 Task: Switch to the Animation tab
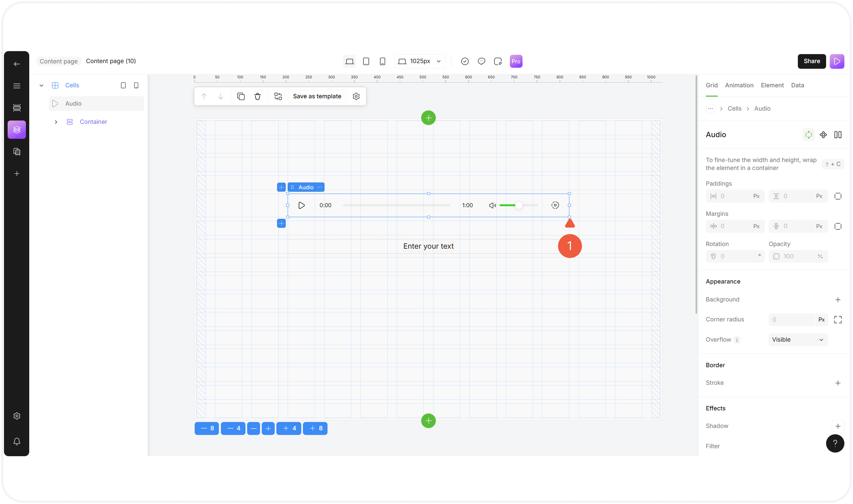pos(739,85)
